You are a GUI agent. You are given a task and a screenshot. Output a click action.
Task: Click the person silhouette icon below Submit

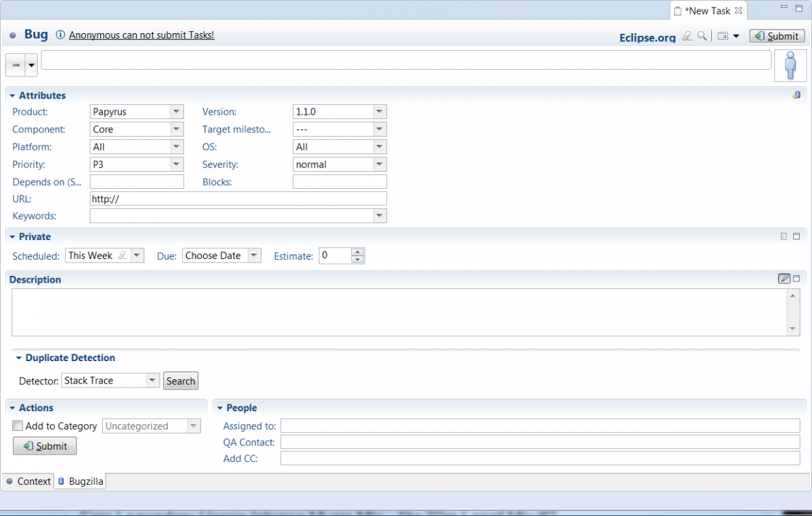click(x=790, y=65)
